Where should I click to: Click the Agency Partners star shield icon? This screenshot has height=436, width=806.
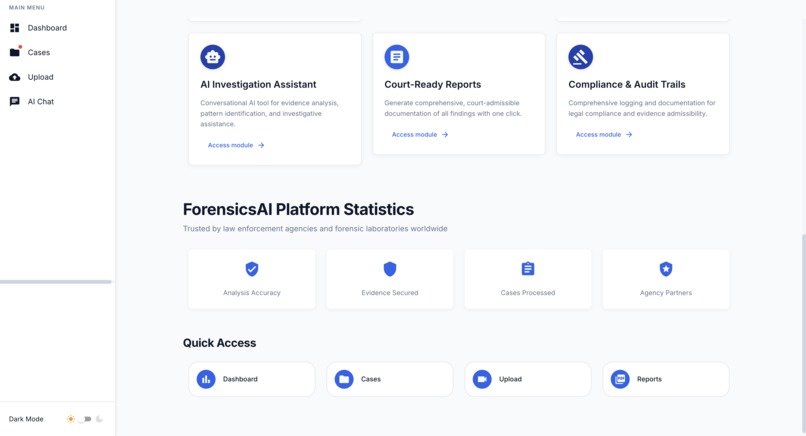click(x=666, y=269)
